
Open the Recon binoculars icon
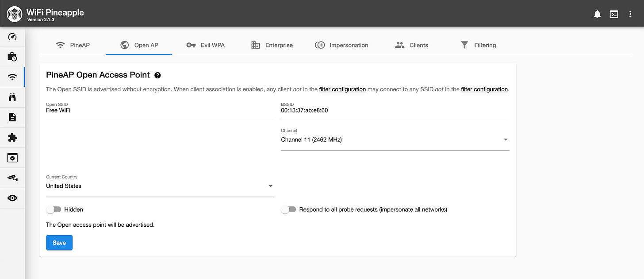[x=12, y=97]
